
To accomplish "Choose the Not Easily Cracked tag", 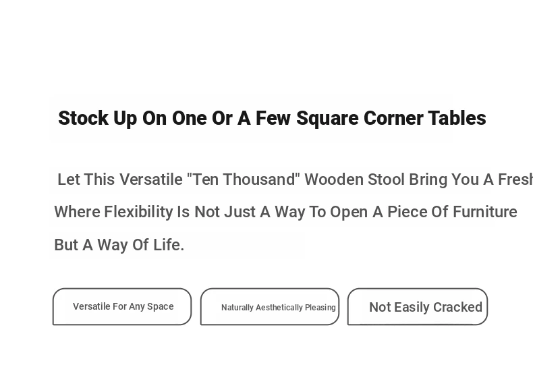I will (x=418, y=307).
